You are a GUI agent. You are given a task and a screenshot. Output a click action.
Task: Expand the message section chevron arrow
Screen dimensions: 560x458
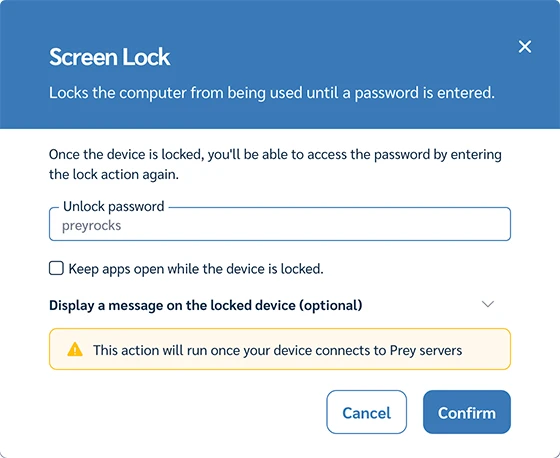tap(488, 304)
